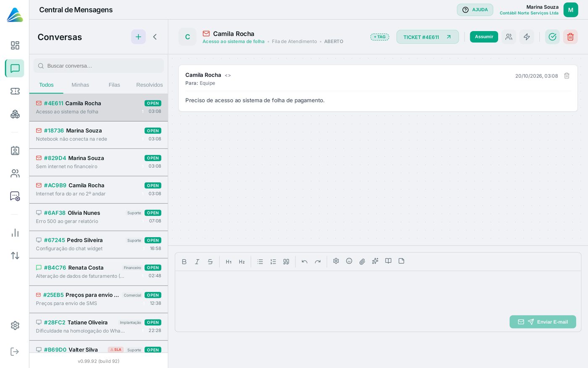This screenshot has height=368, width=588.
Task: Toggle bold formatting in editor
Action: [x=184, y=262]
